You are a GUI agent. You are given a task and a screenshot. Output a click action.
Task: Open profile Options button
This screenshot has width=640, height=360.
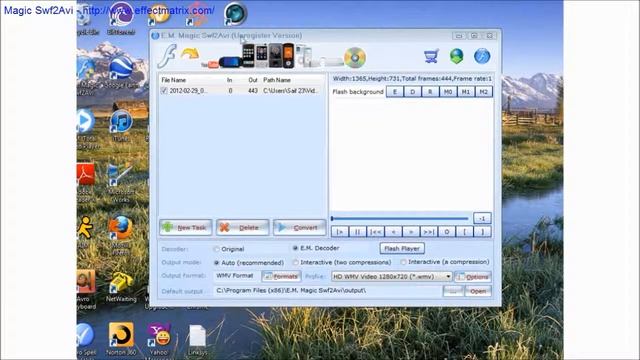473,277
